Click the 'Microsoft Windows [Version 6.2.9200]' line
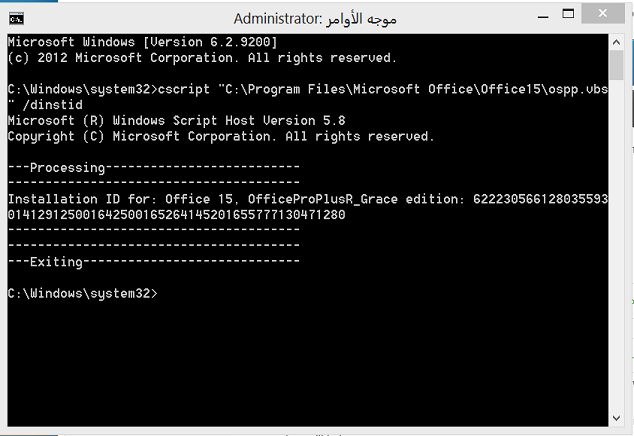This screenshot has width=634, height=436. tap(142, 42)
